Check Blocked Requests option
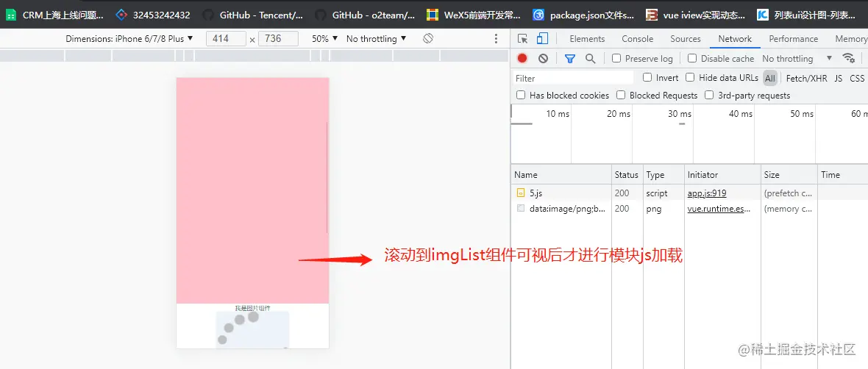This screenshot has width=868, height=369. pyautogui.click(x=621, y=95)
